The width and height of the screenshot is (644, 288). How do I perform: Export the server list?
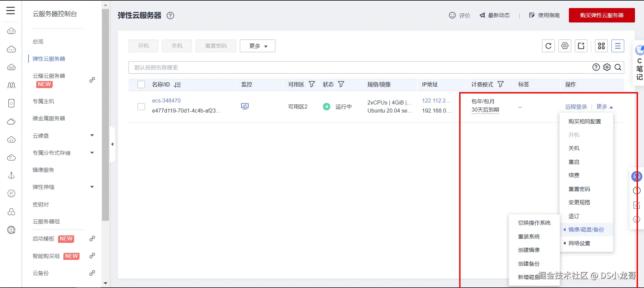581,46
